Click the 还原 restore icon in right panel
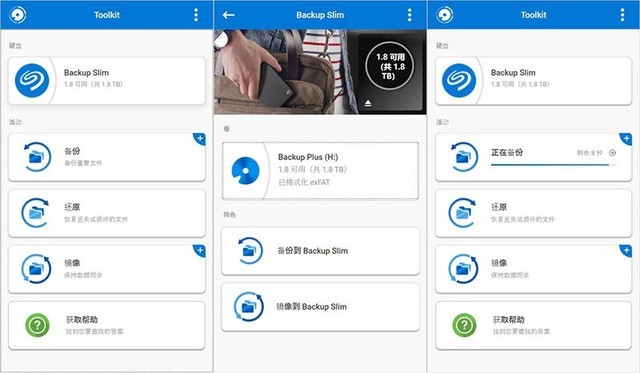The width and height of the screenshot is (640, 373). 463,213
